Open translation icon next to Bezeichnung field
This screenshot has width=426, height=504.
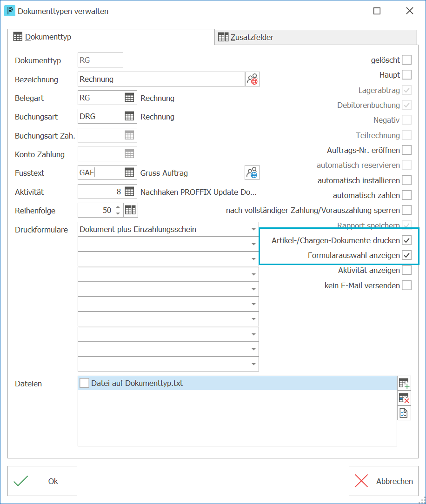click(x=253, y=79)
